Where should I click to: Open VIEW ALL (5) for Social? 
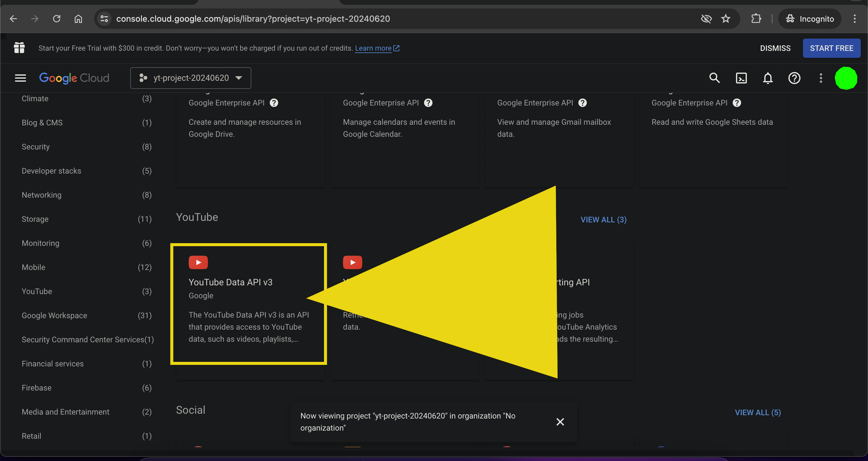pyautogui.click(x=758, y=412)
